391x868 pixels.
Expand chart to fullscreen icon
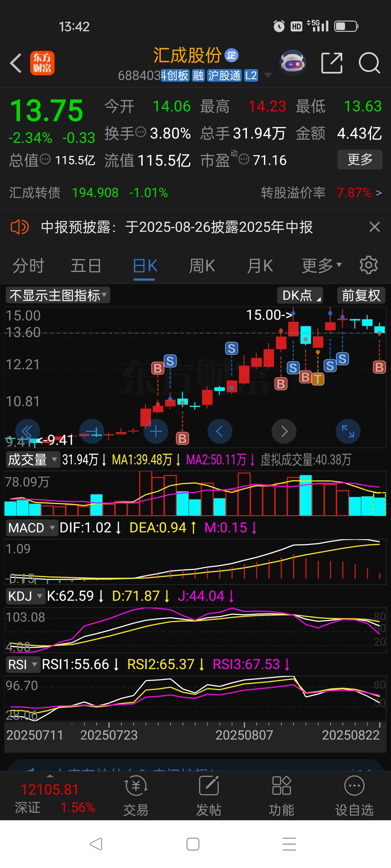click(348, 431)
